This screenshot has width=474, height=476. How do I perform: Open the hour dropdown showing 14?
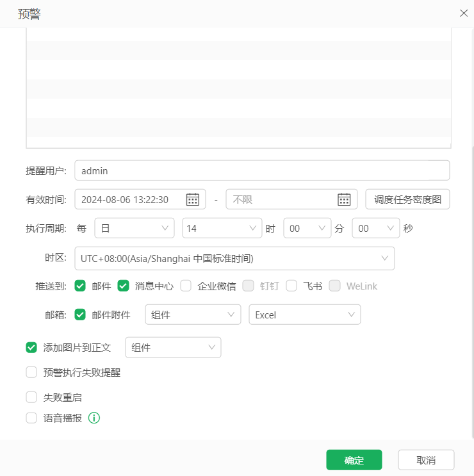(x=222, y=228)
